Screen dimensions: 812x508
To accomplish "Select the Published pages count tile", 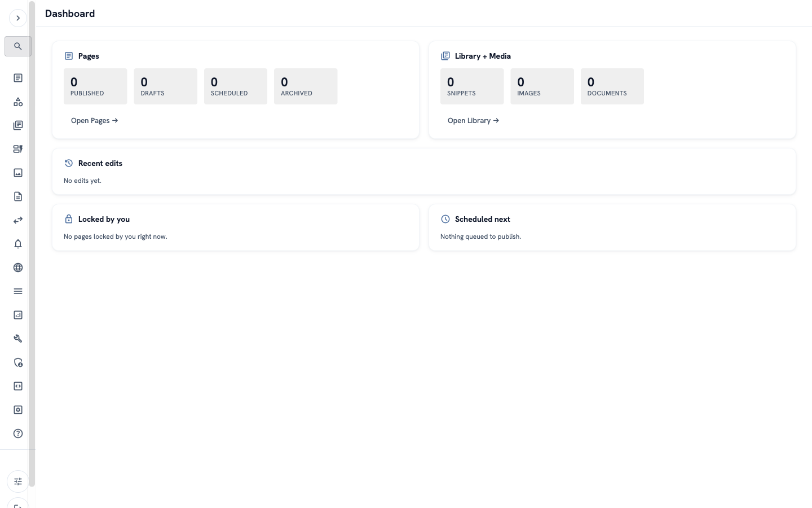I will coord(95,86).
